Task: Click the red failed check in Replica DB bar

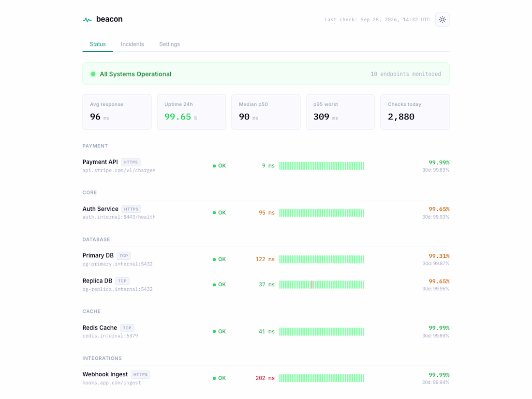Action: (312, 285)
